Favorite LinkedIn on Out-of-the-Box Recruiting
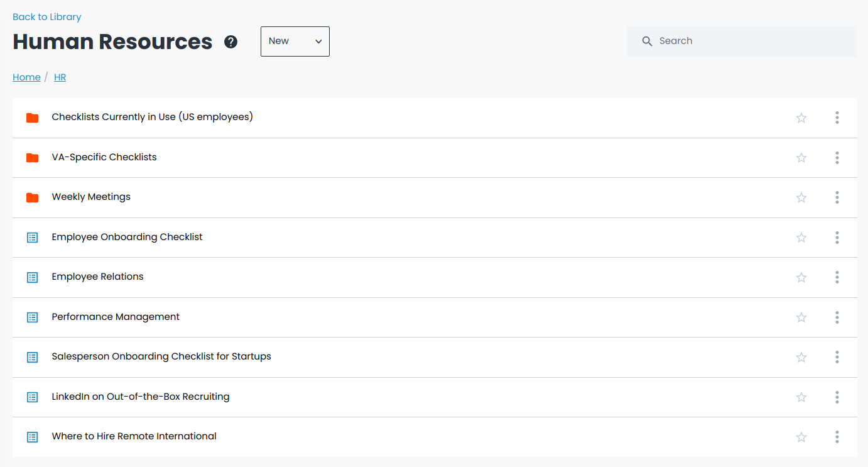 pyautogui.click(x=801, y=397)
